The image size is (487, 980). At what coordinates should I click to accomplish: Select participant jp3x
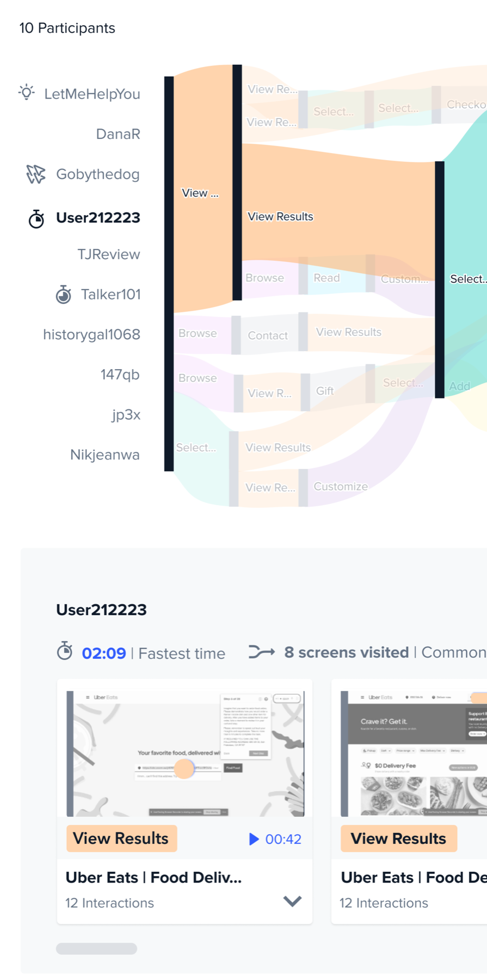(126, 415)
